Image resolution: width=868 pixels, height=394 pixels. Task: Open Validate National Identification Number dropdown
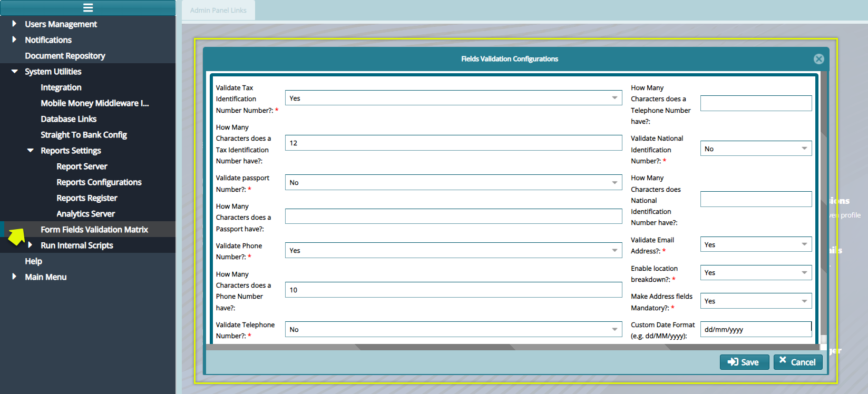coord(756,149)
